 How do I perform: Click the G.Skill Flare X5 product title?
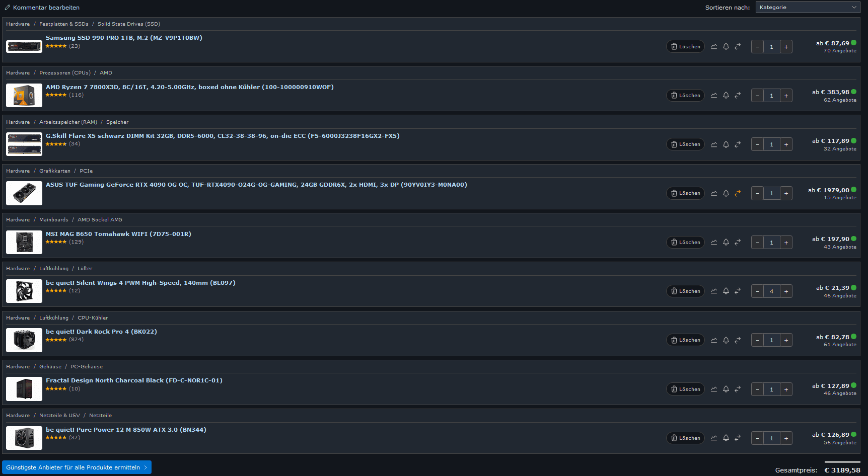tap(223, 136)
